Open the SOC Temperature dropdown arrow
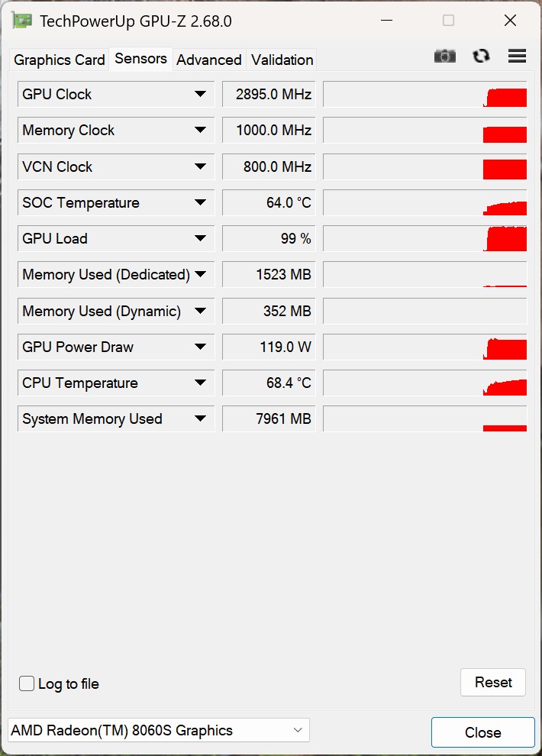542x756 pixels. click(200, 202)
